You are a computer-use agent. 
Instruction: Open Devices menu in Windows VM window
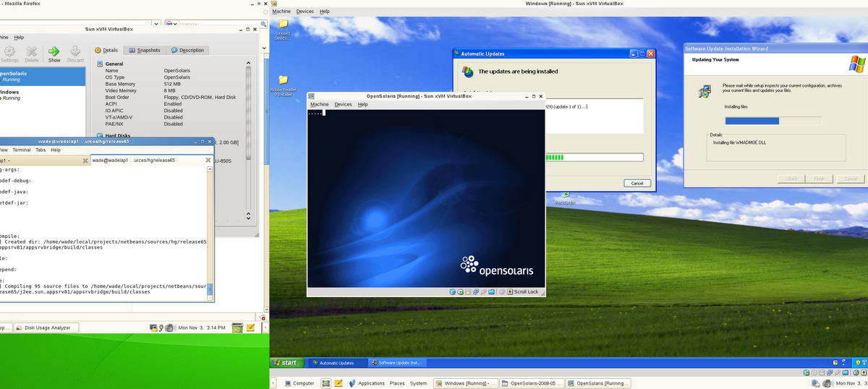click(x=305, y=12)
